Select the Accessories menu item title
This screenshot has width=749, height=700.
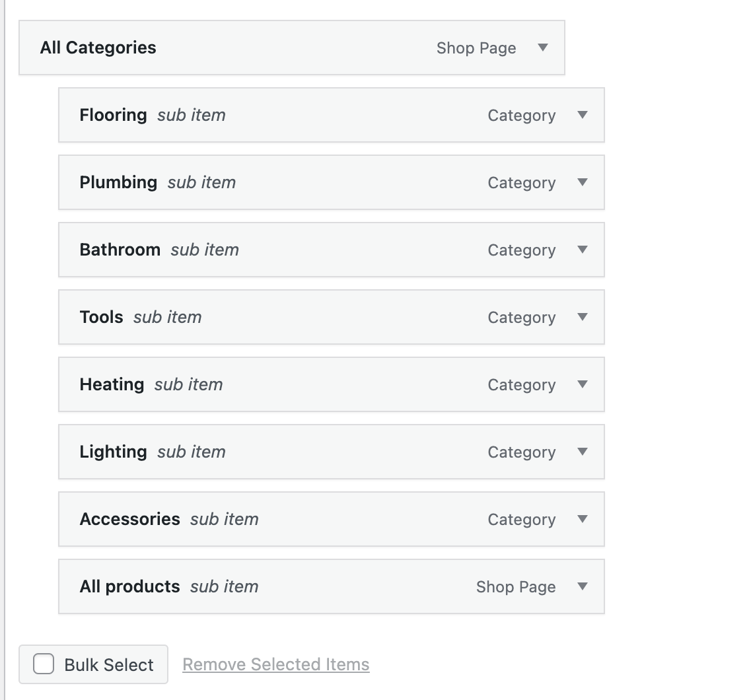(129, 519)
